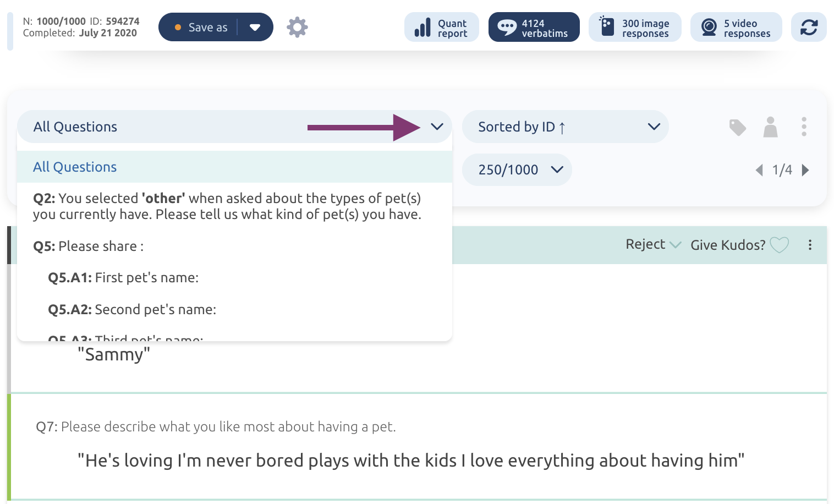This screenshot has width=834, height=504.
Task: Click the "He's loving" verbatim response
Action: [x=411, y=460]
